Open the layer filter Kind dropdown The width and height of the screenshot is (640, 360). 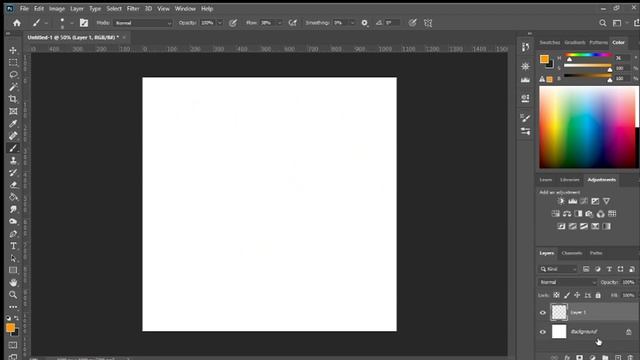point(558,269)
